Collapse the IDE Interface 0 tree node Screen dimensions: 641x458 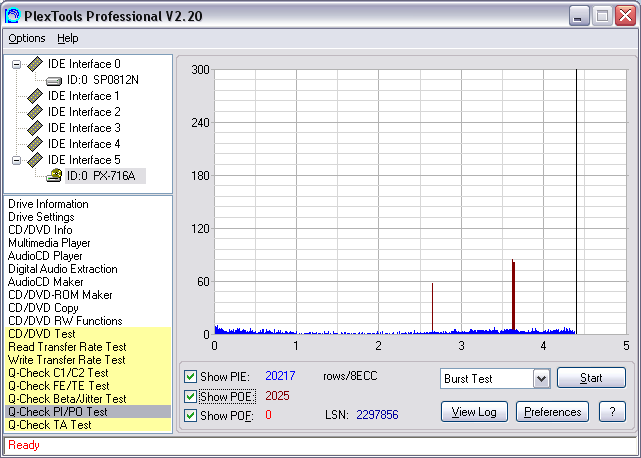point(16,64)
